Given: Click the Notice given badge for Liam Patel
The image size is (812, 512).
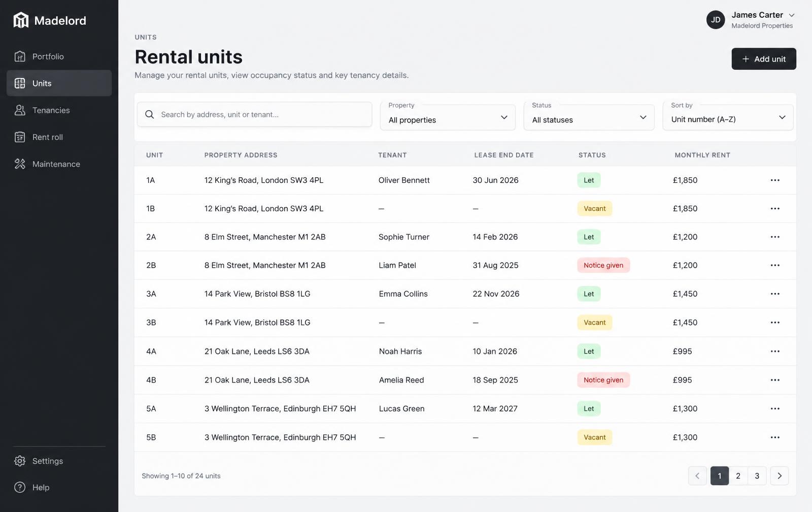Looking at the screenshot, I should click(x=603, y=265).
